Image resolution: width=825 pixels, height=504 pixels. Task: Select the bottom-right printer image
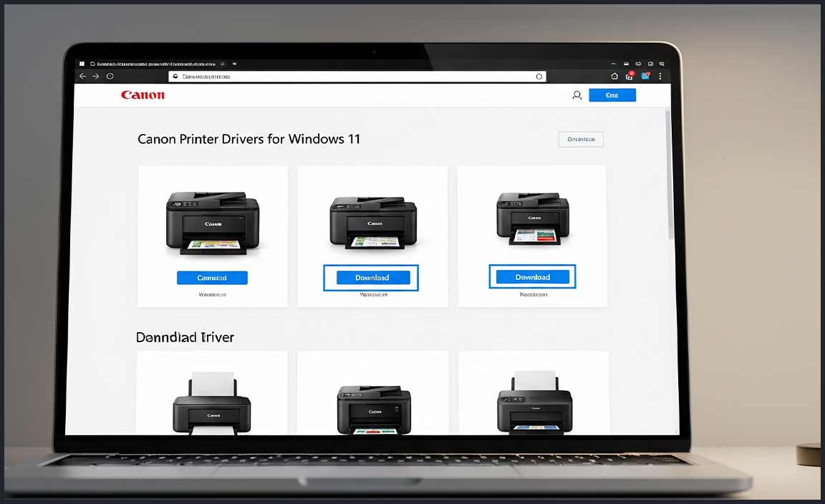[534, 402]
